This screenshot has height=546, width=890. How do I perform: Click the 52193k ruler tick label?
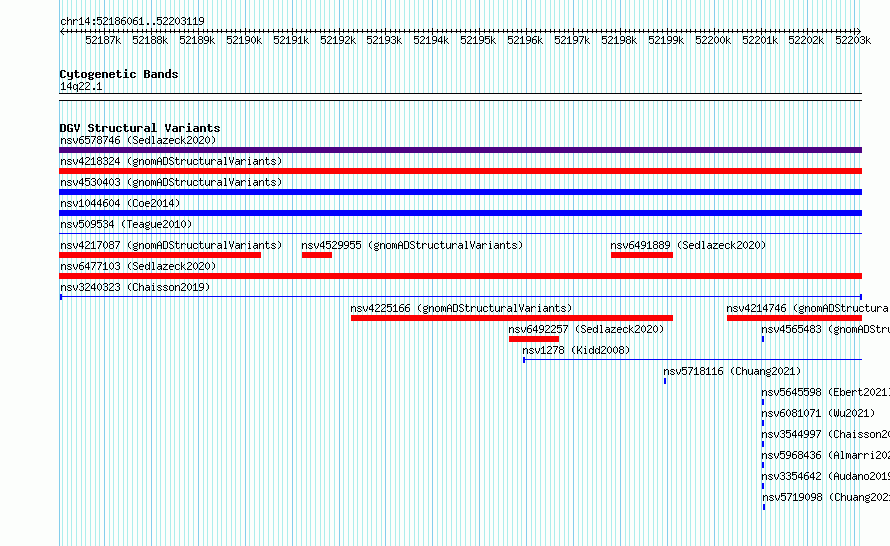[x=384, y=40]
